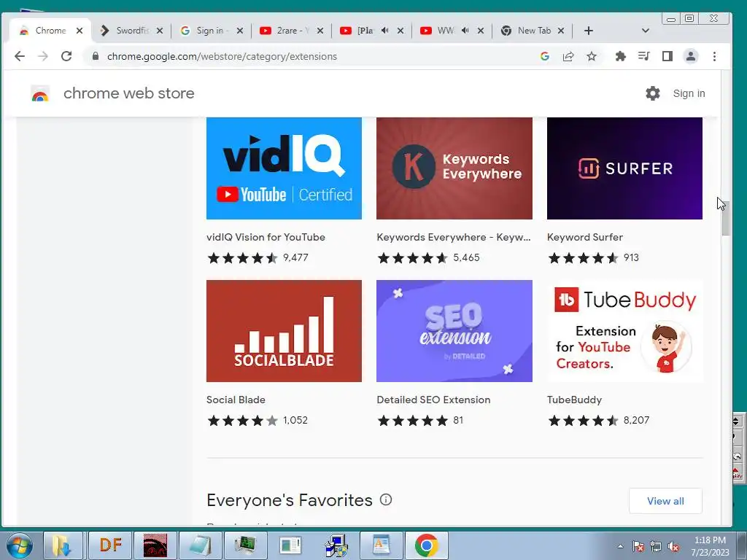Image resolution: width=747 pixels, height=560 pixels.
Task: Open the notepad icon in the taskbar
Action: 200,545
